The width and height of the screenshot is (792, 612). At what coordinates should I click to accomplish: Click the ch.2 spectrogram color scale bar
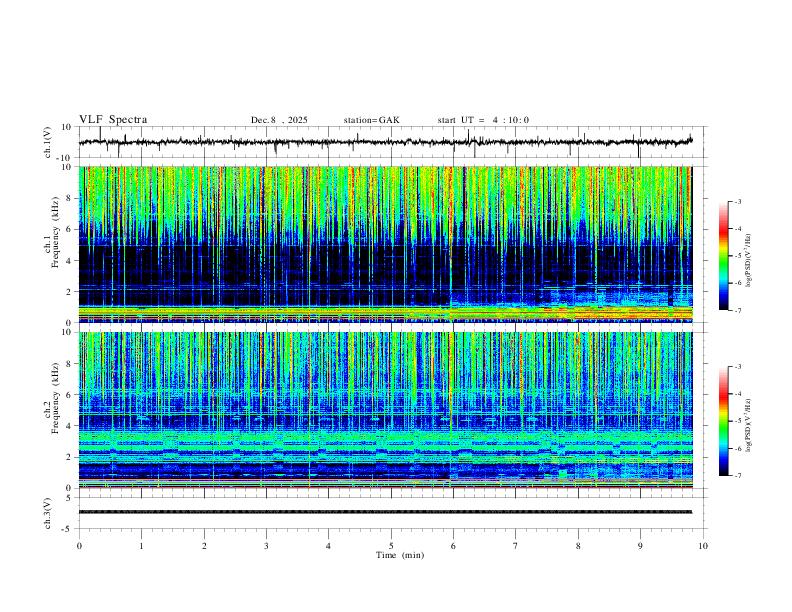coord(724,421)
